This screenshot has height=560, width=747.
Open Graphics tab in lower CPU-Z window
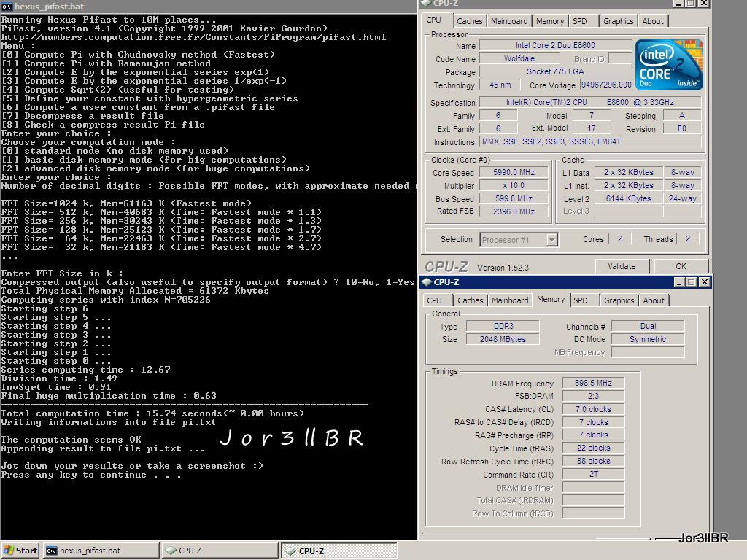pyautogui.click(x=619, y=300)
